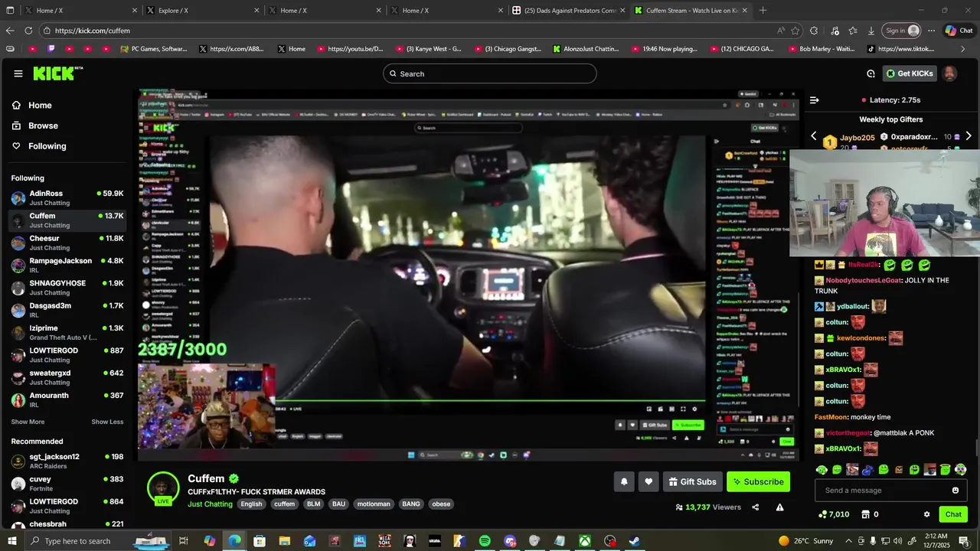980x551 pixels.
Task: Expand list with Show More
Action: click(x=28, y=422)
